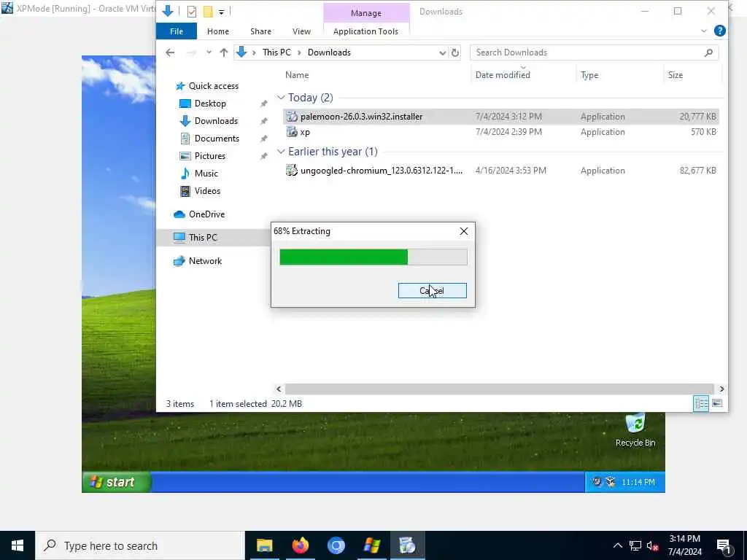Open the recent locations dropdown arrow
747x560 pixels.
tap(209, 52)
